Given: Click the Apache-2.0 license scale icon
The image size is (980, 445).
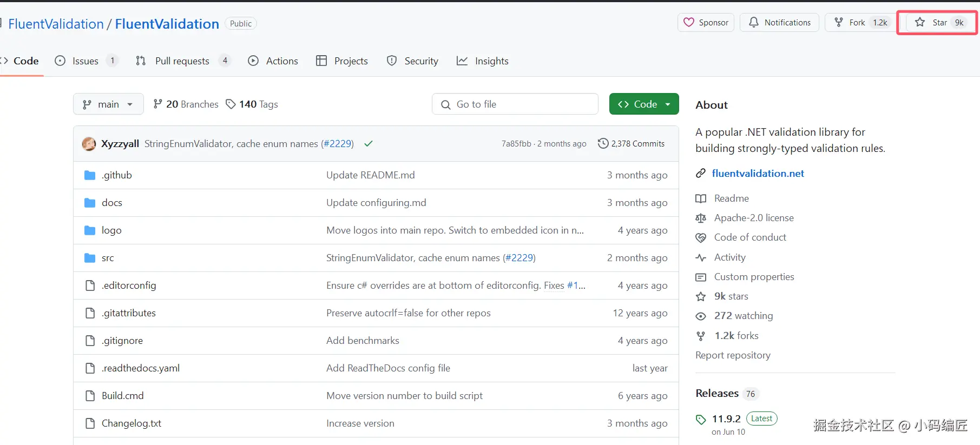Looking at the screenshot, I should pos(701,218).
